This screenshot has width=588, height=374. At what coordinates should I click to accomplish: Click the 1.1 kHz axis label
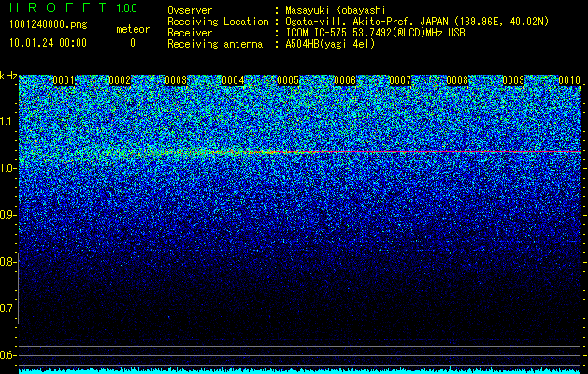click(x=7, y=122)
